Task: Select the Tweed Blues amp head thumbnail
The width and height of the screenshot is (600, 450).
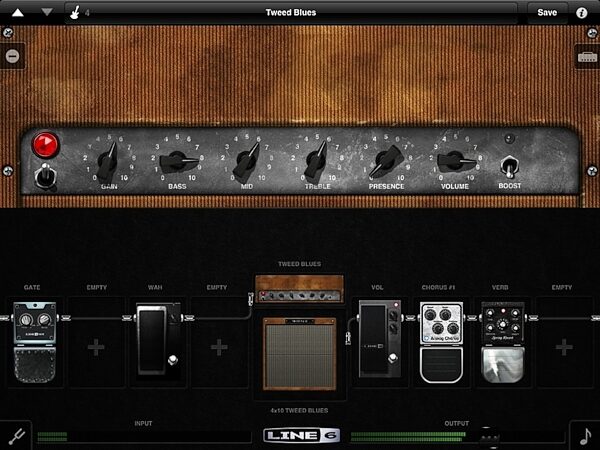Action: click(300, 289)
